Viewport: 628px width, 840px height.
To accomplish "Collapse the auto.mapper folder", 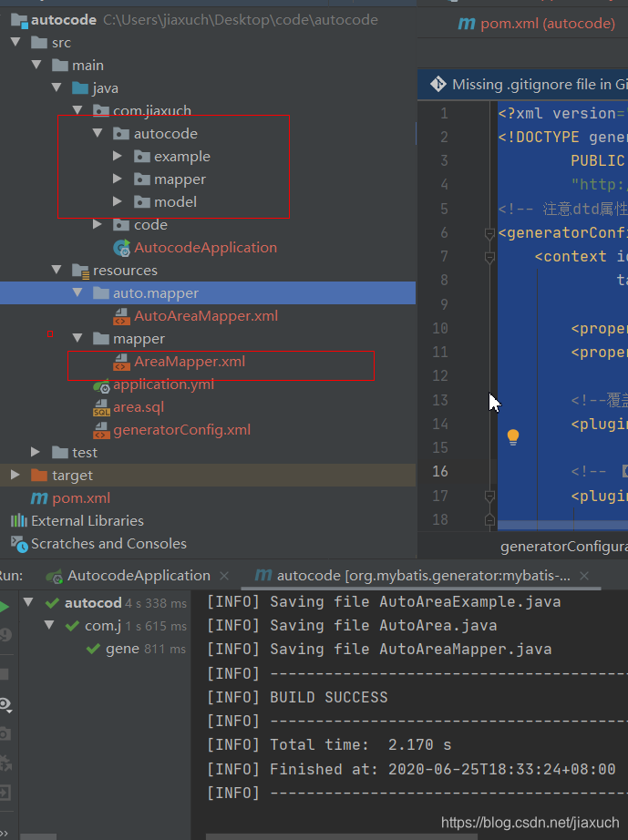I will click(77, 292).
